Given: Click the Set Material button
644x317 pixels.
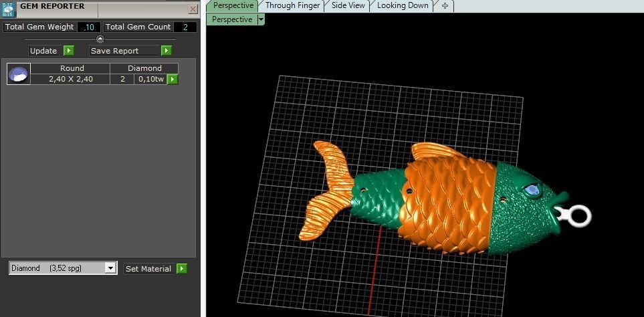Looking at the screenshot, I should point(150,269).
